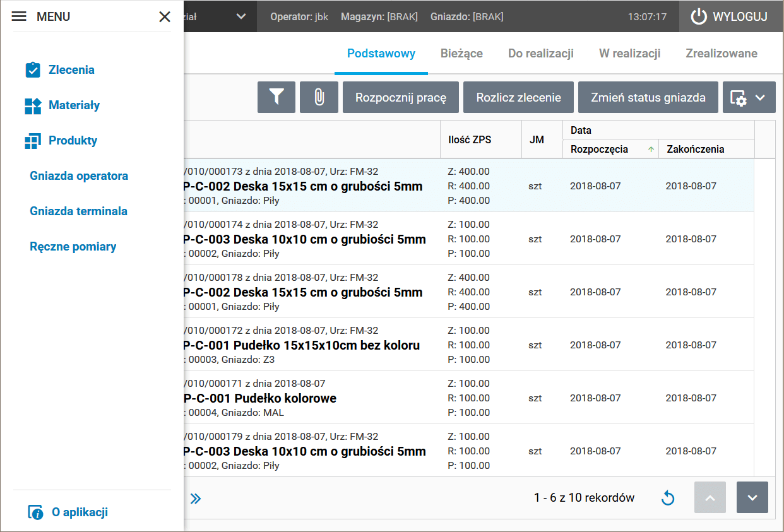Open Zlecenia from the menu
The image size is (784, 532).
pyautogui.click(x=71, y=70)
